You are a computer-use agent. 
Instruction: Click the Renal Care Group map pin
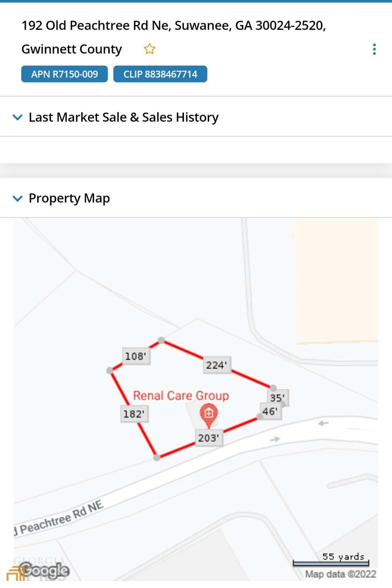tap(209, 414)
